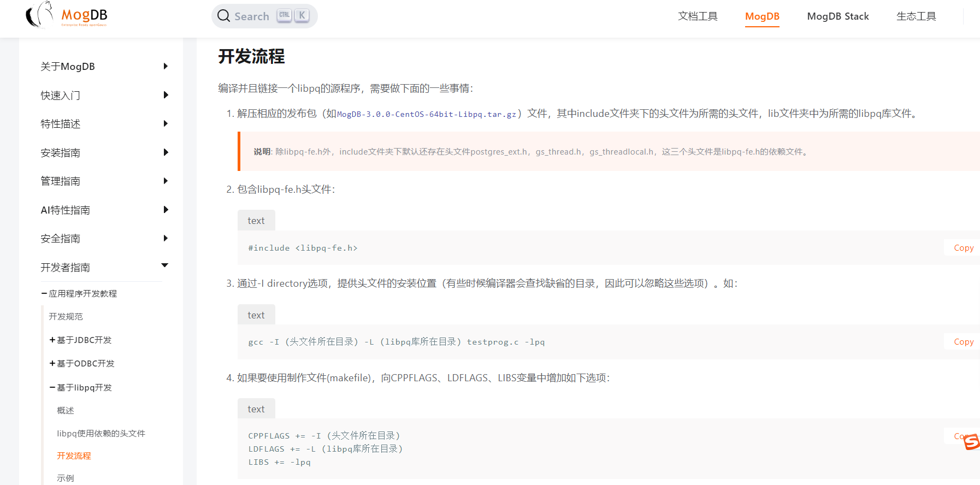
Task: Collapse the 开发者指南 section arrow
Action: [165, 265]
